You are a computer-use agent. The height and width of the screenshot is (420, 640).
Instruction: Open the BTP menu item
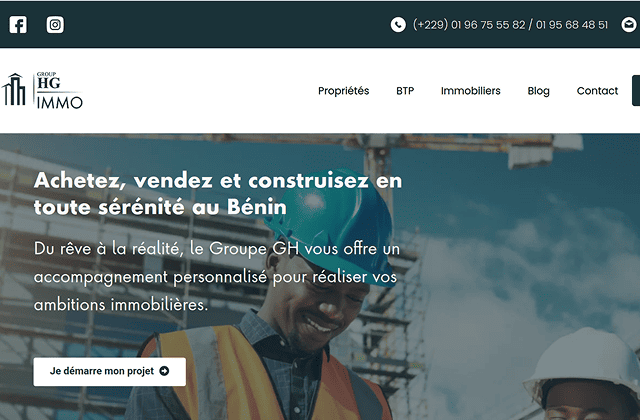point(405,91)
